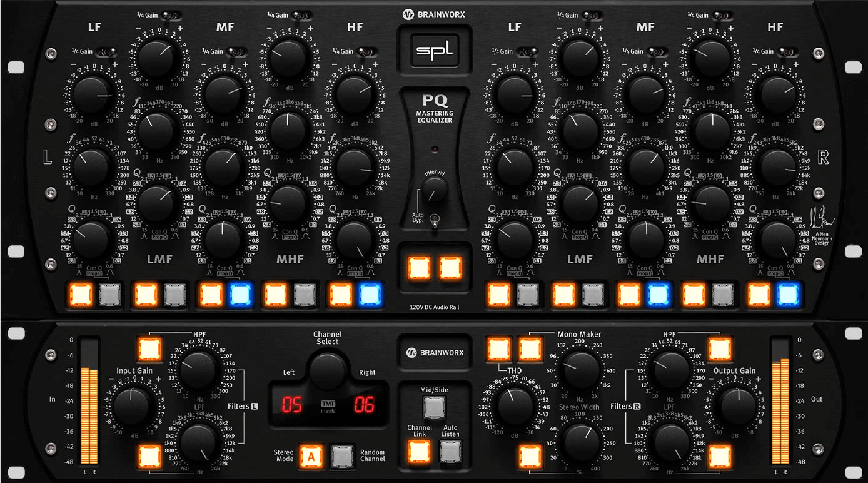Screen dimensions: 868x483
Task: Click the Stereo Width percent knob
Action: (581, 442)
